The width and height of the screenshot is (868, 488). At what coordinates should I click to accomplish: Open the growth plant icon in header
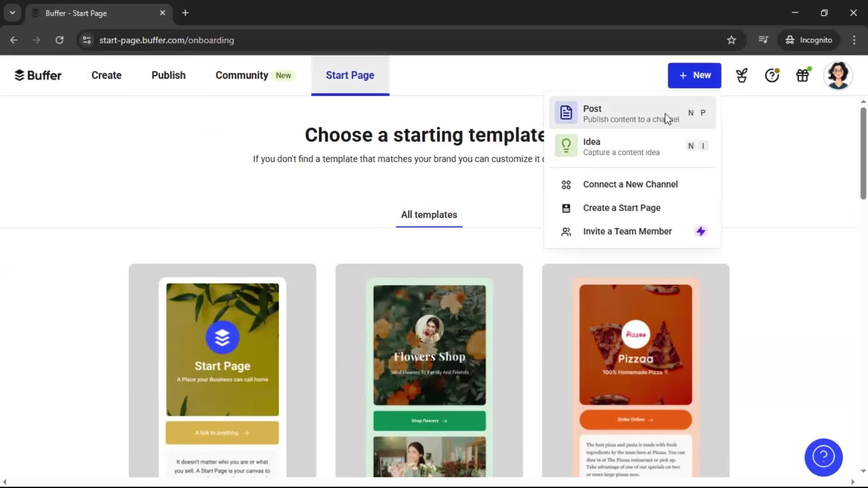coord(741,75)
